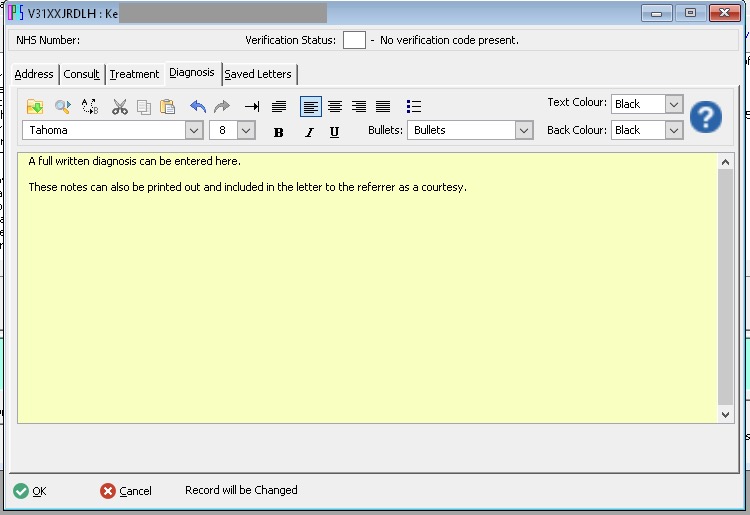Click the Cancel button

tap(126, 491)
